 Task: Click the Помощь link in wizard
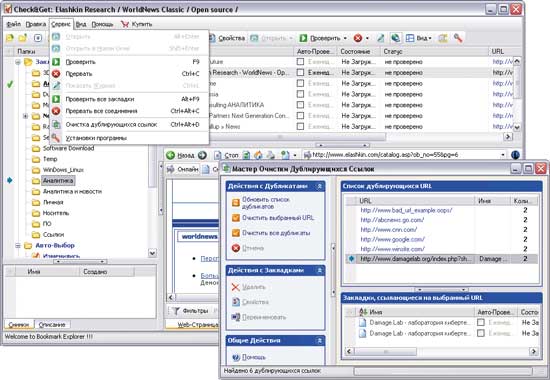[254, 357]
